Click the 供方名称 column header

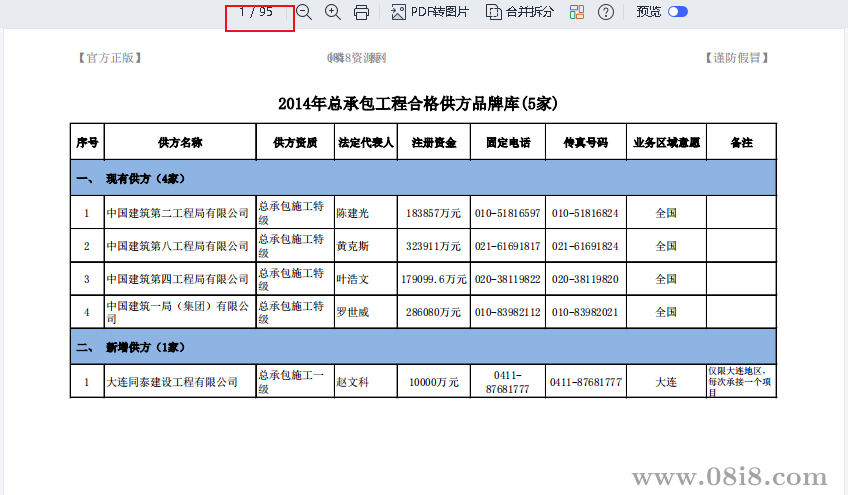[180, 142]
